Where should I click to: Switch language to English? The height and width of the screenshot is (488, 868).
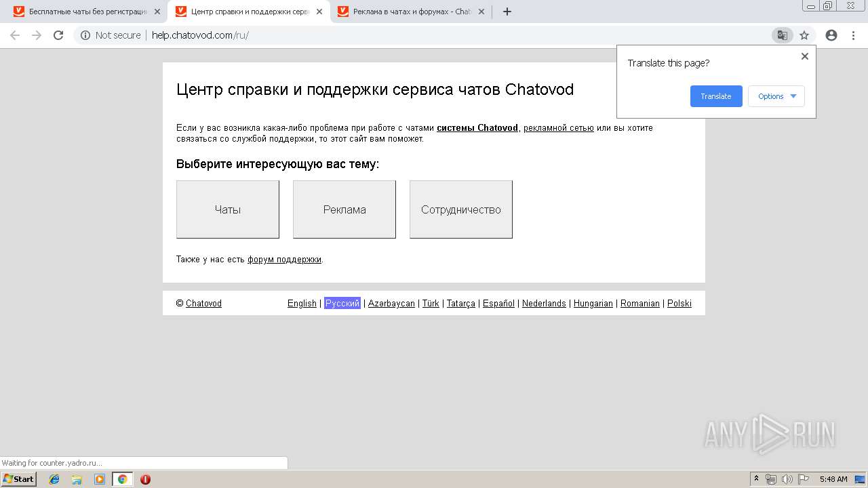tap(302, 303)
